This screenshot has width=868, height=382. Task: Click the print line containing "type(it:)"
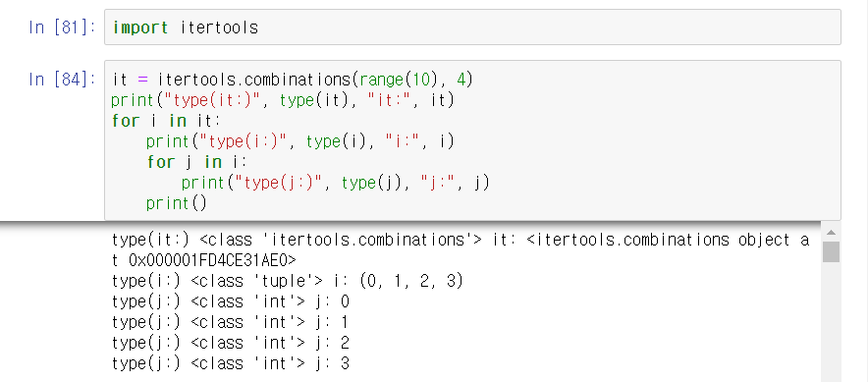(x=283, y=100)
